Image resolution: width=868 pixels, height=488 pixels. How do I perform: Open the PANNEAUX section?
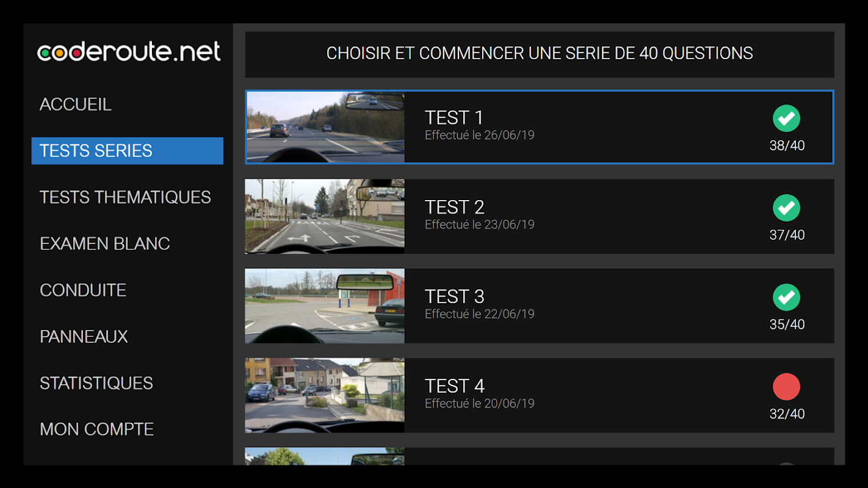tap(84, 336)
